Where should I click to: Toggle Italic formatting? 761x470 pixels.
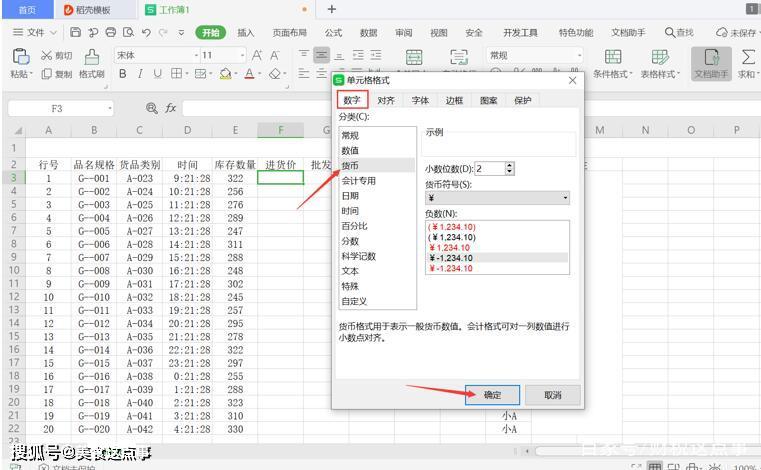tap(140, 74)
